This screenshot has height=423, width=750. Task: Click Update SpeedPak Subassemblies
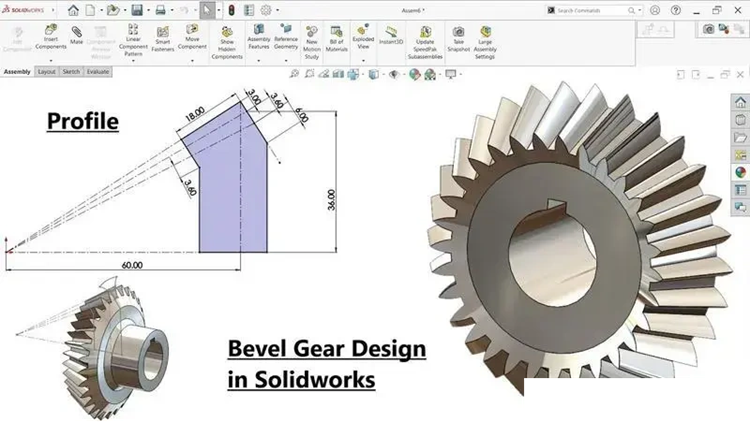pos(425,43)
